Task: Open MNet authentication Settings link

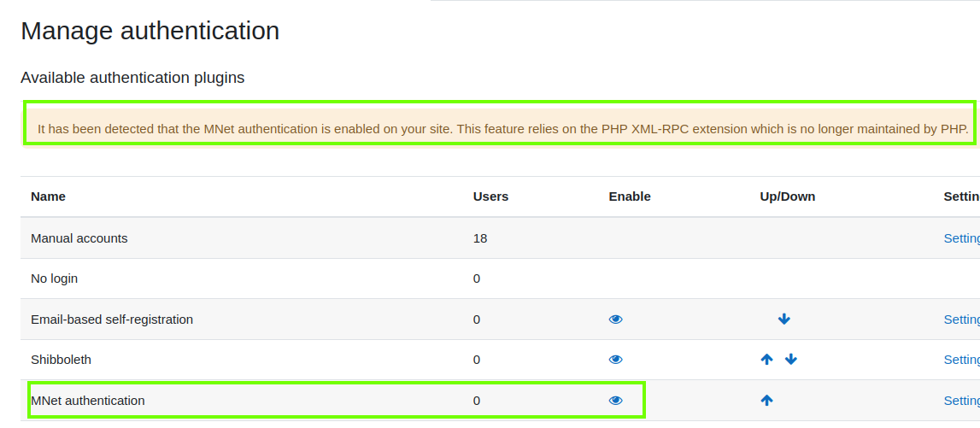Action: [x=962, y=401]
